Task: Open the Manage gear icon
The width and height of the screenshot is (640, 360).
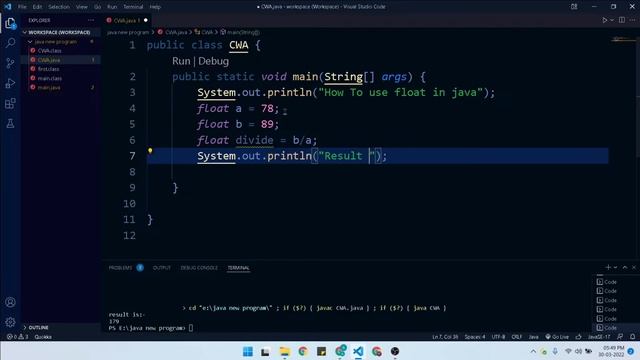Action: coord(10,322)
